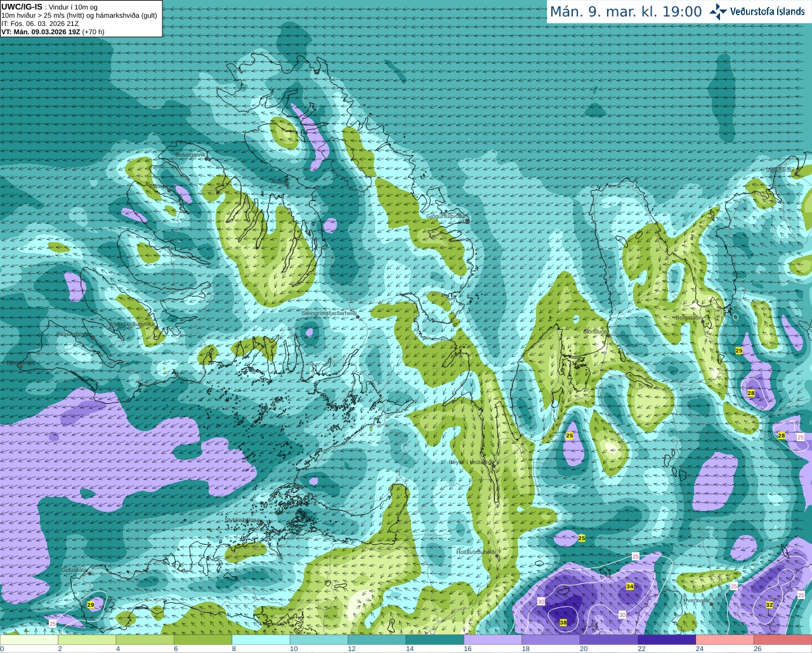Click the 'Reykir í Hrútafirði' place label
The height and width of the screenshot is (653, 812).
pyautogui.click(x=471, y=462)
